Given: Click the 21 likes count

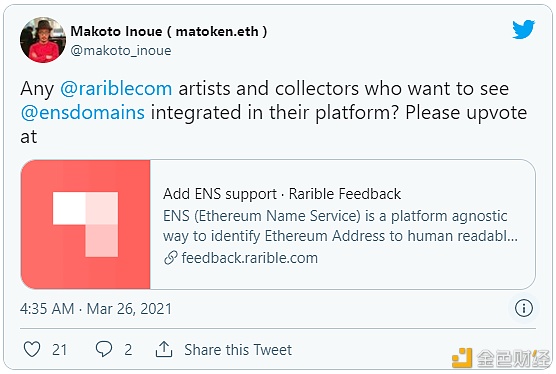Looking at the screenshot, I should click(59, 350).
